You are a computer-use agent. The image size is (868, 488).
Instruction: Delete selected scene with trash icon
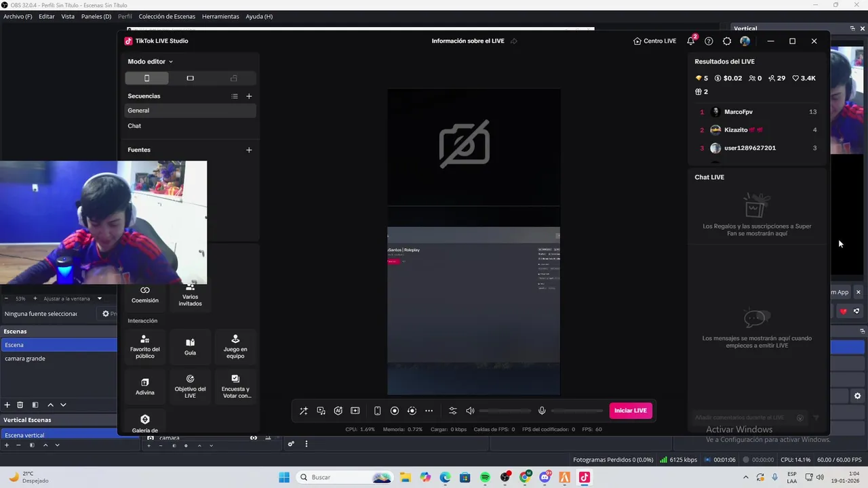(x=20, y=405)
